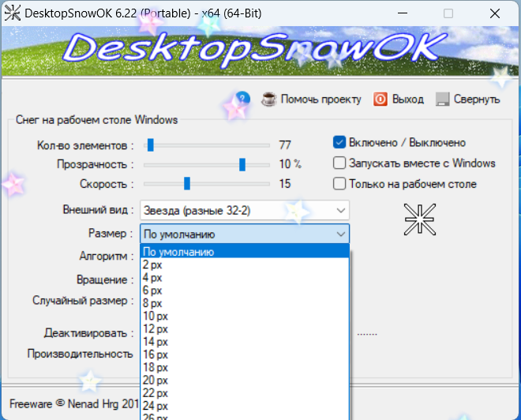Open the Внешний вид dropdown
The width and height of the screenshot is (521, 420).
245,210
